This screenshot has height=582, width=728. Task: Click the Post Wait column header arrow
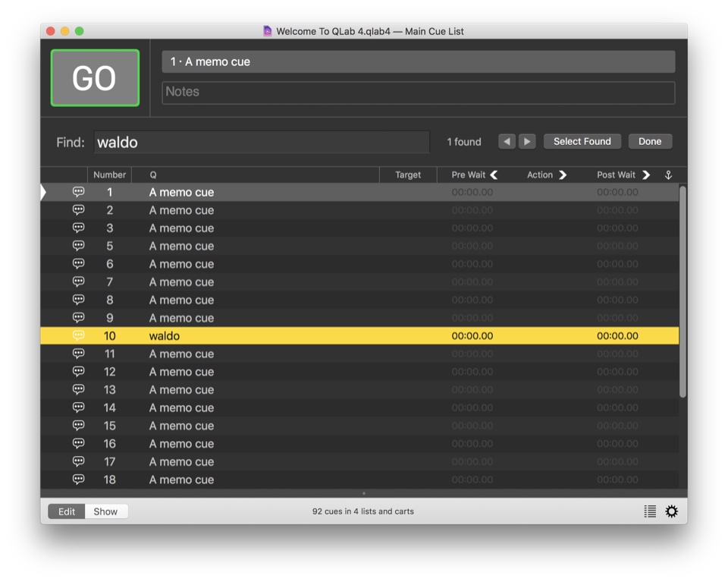[x=646, y=175]
